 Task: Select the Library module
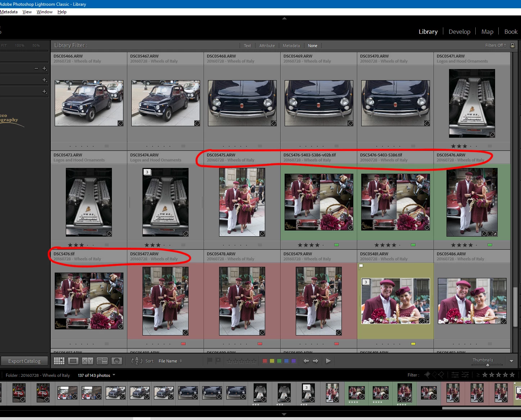(428, 32)
